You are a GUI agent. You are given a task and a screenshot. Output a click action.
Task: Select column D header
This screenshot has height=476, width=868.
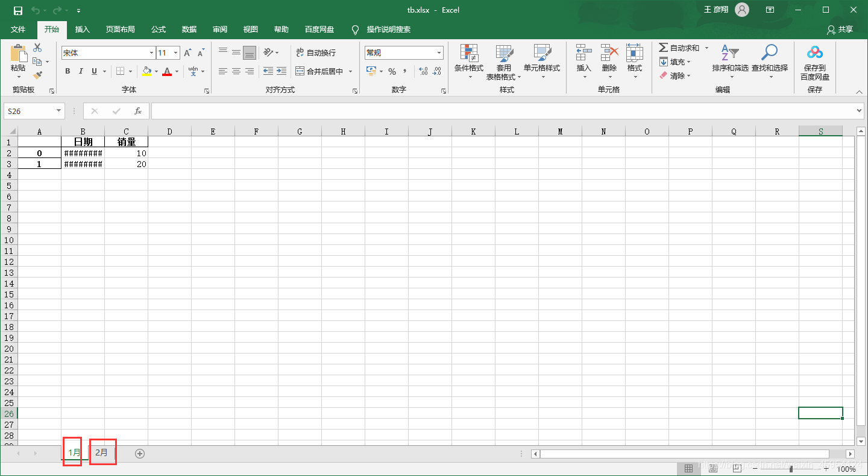coord(169,131)
